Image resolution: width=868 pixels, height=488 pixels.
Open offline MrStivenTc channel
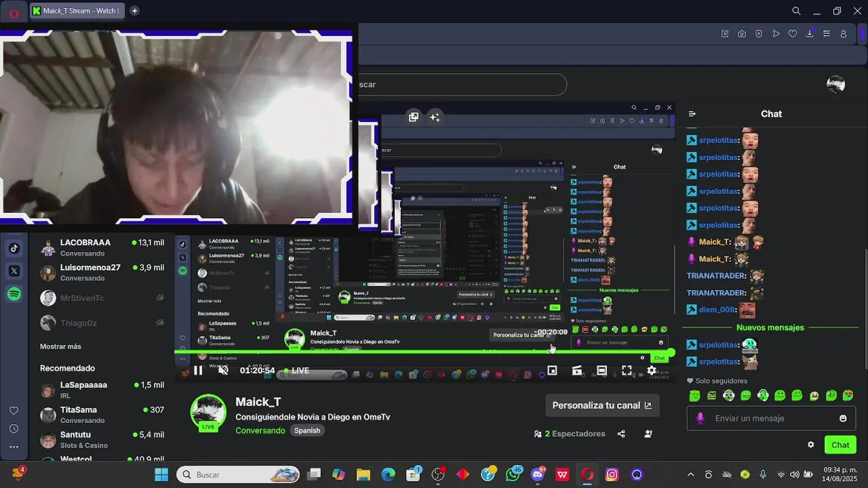(x=102, y=298)
